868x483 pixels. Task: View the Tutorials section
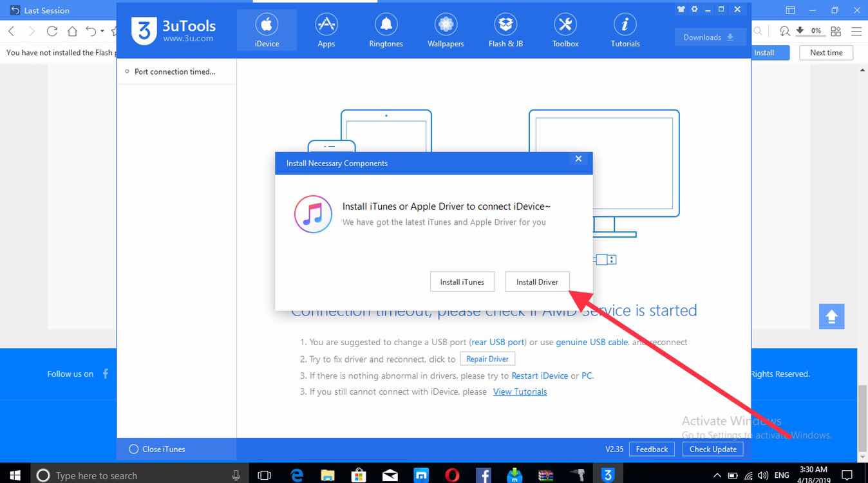tap(625, 30)
